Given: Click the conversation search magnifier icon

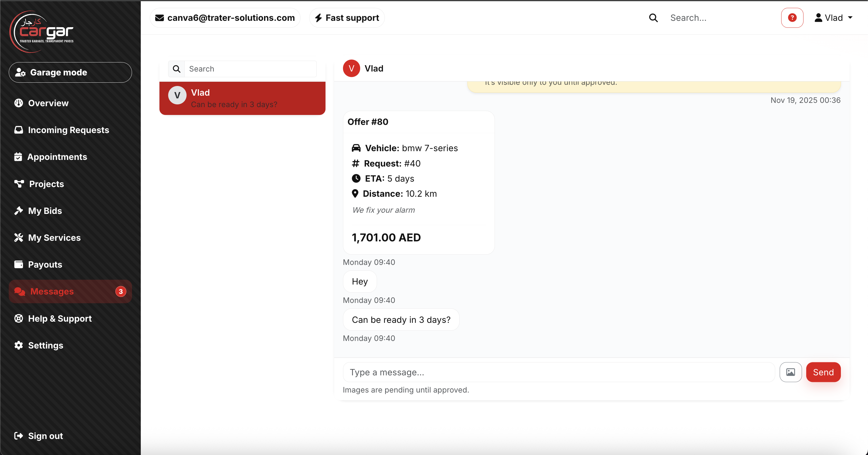Looking at the screenshot, I should point(176,69).
